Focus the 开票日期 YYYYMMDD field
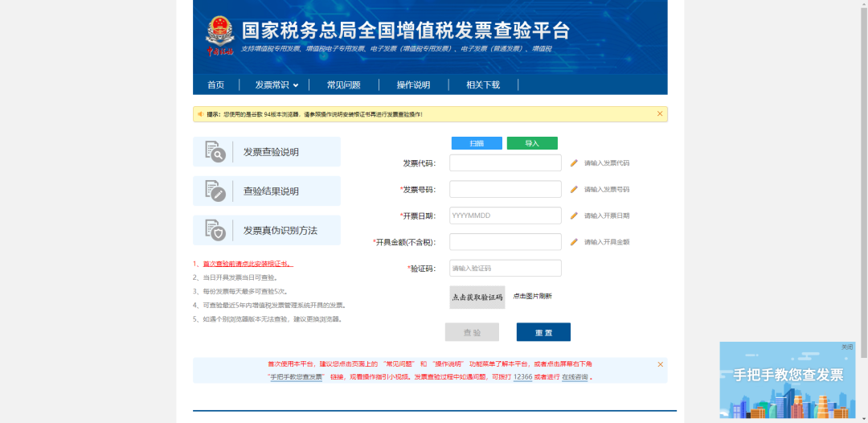Screen dimensions: 868x423 tap(506, 216)
